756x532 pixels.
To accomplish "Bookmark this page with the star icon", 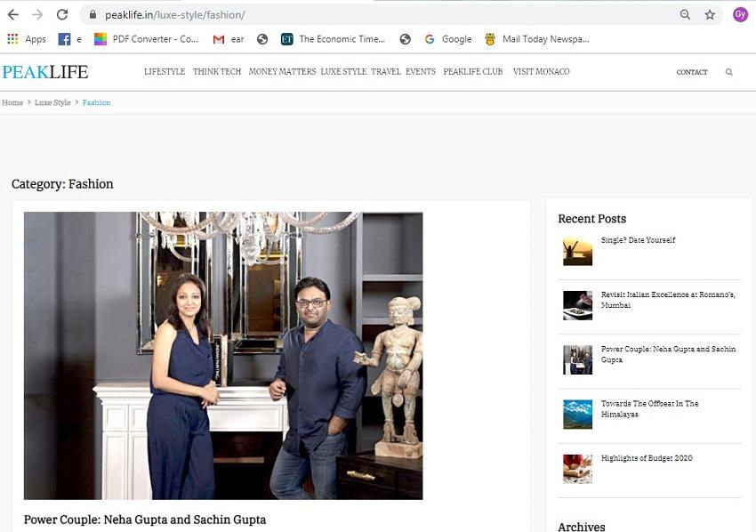I will coord(710,14).
